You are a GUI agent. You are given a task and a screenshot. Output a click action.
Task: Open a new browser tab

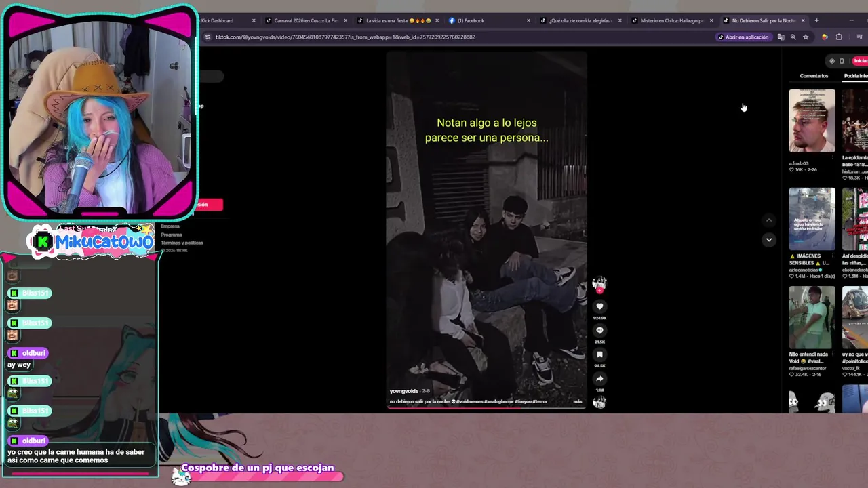816,20
